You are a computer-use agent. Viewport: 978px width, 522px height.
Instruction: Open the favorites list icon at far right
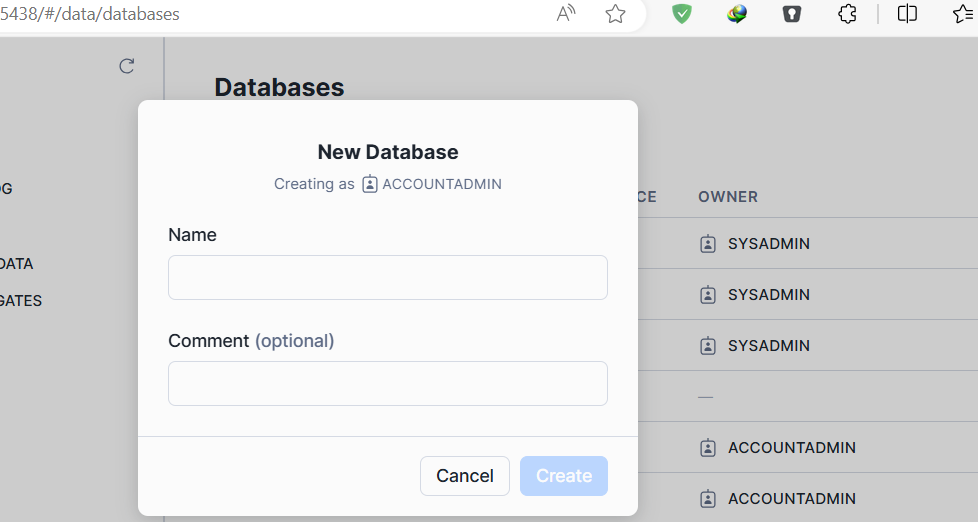click(964, 14)
